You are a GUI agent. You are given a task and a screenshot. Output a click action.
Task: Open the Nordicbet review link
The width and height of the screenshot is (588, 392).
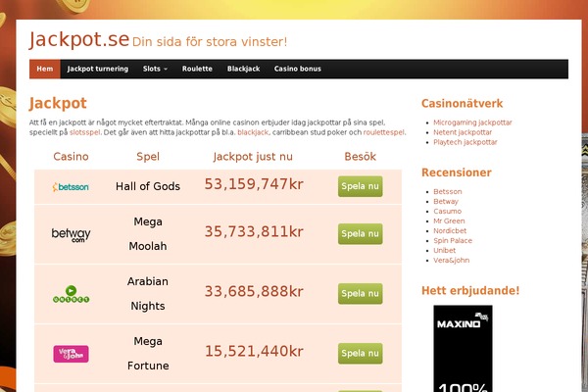450,230
